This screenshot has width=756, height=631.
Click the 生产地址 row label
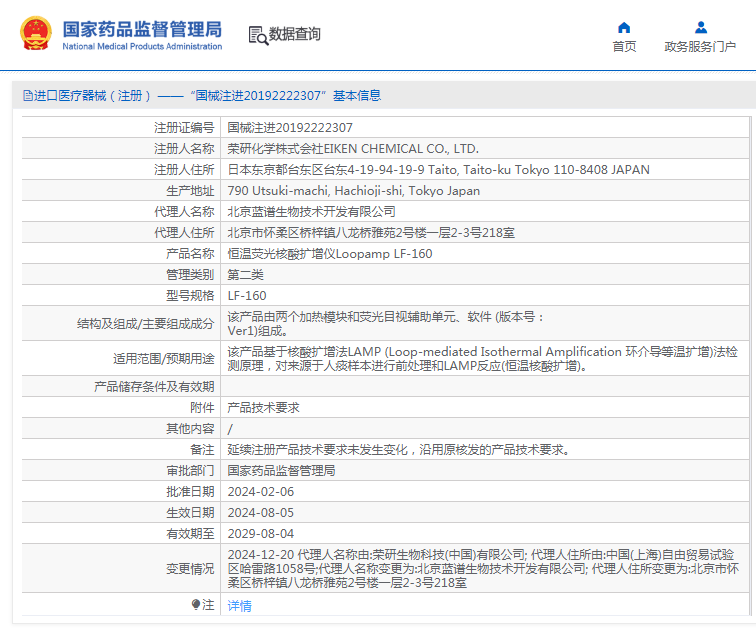click(190, 191)
